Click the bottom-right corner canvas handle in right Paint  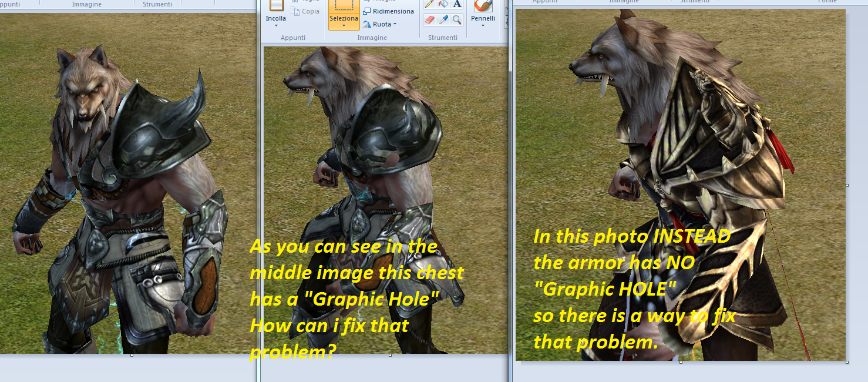[x=847, y=362]
